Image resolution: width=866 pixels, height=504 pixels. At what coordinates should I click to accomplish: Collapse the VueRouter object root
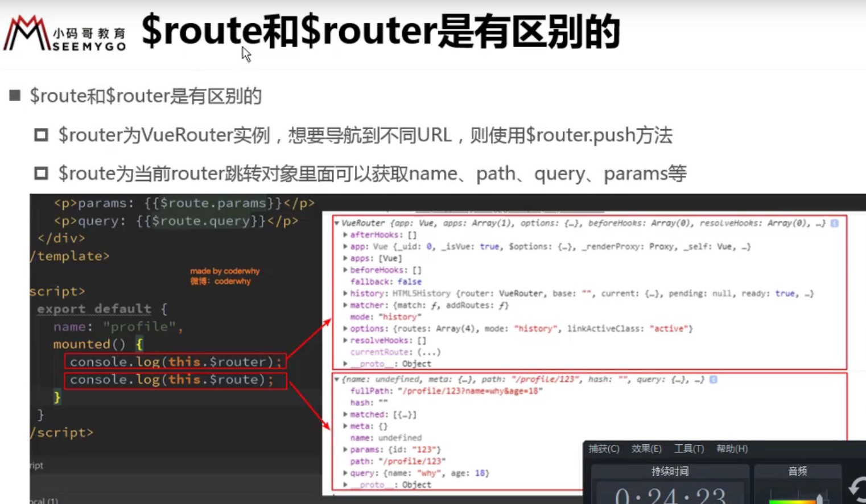tap(337, 223)
